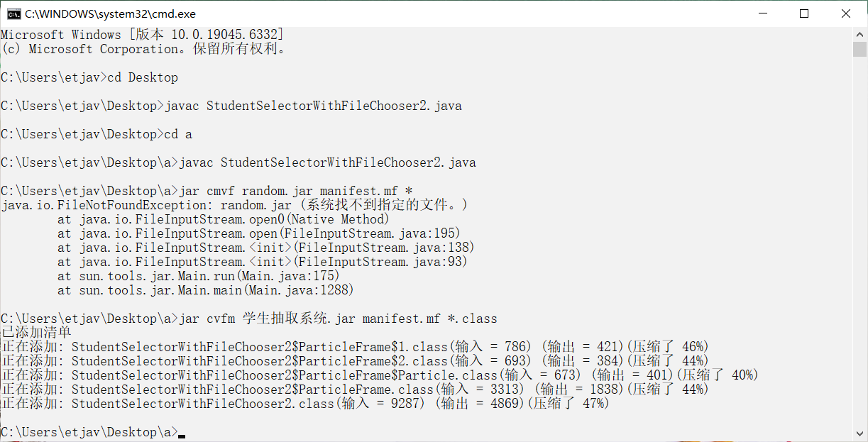
Task: Click the 已添加清单 output line
Action: point(35,333)
